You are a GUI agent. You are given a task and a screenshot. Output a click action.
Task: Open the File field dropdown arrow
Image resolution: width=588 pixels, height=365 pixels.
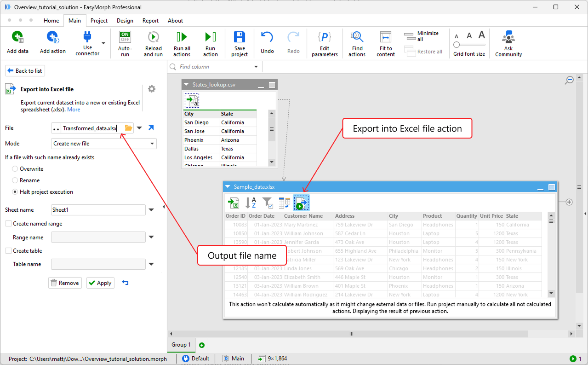coord(139,128)
